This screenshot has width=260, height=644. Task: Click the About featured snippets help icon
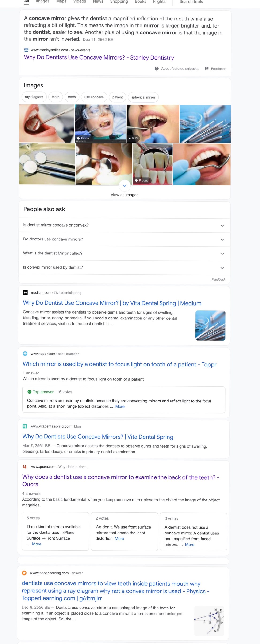click(157, 68)
